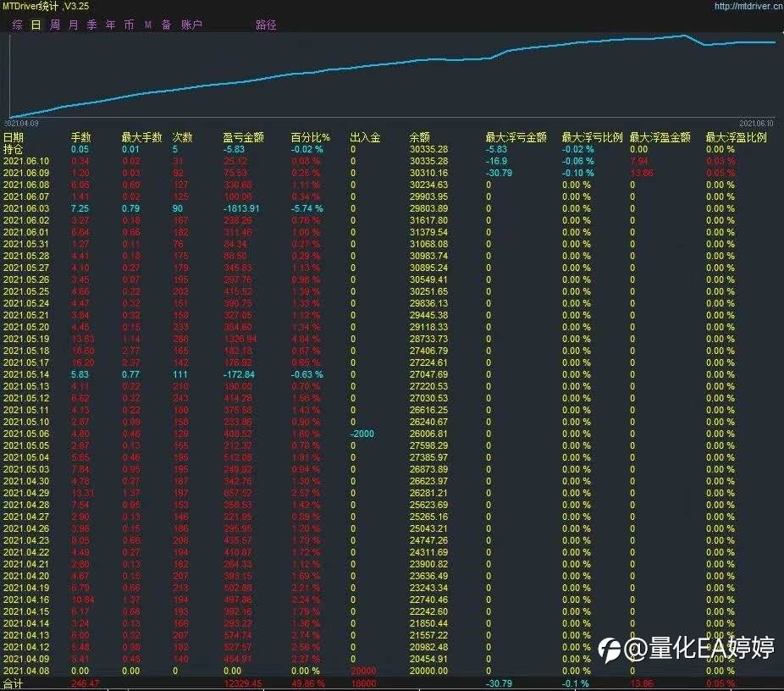784x691 pixels.
Task: Switch to the 年 yearly tab
Action: (111, 25)
